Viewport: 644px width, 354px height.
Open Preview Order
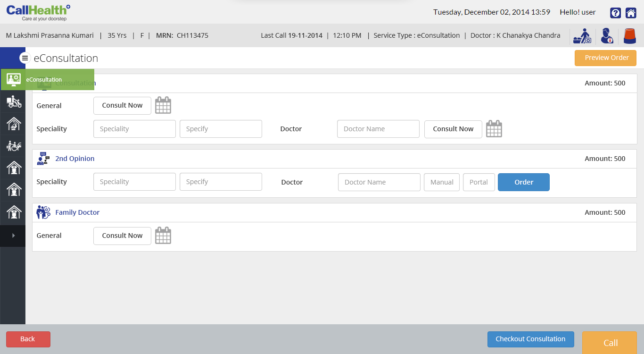click(605, 58)
